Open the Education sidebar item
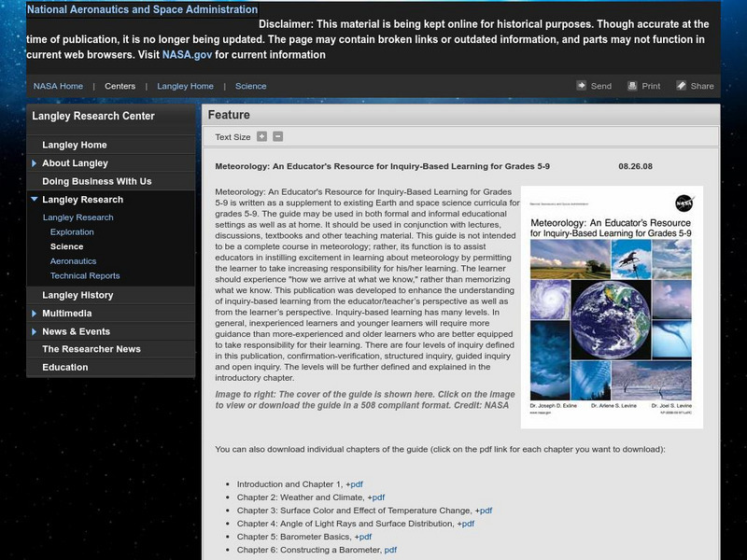Image resolution: width=747 pixels, height=560 pixels. (x=65, y=367)
